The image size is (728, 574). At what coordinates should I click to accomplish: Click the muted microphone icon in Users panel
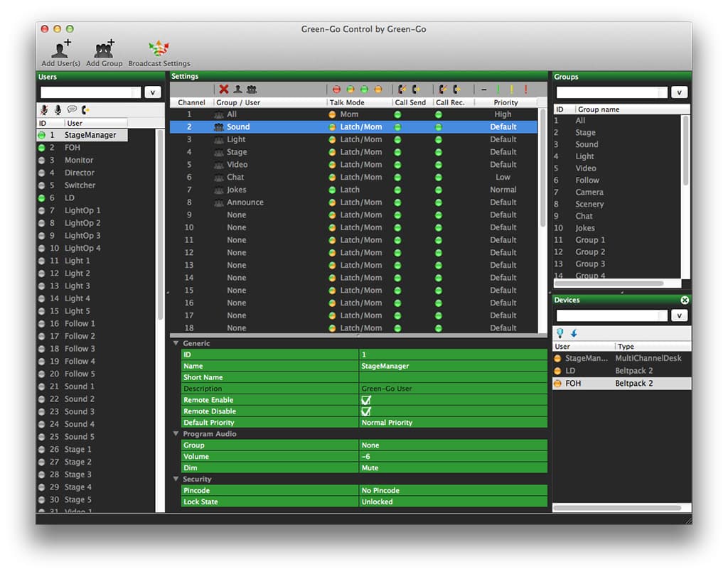[44, 109]
